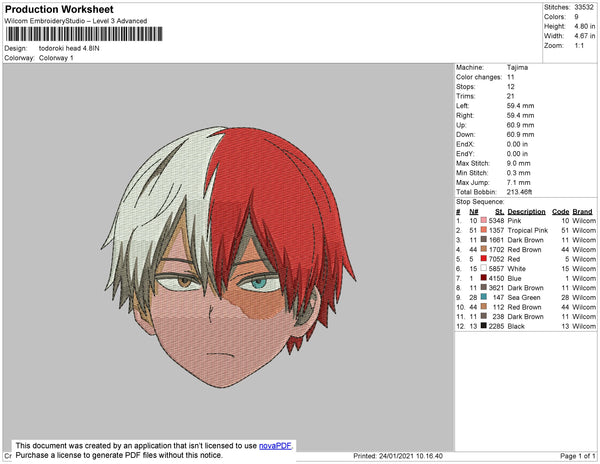Click the Sea Green color swatch
This screenshot has height=464, width=600.
point(484,297)
